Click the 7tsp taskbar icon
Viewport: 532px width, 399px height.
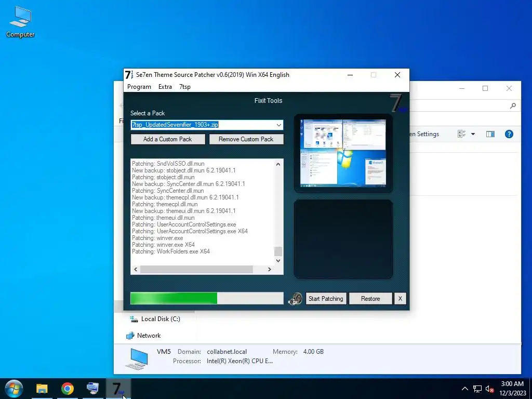pyautogui.click(x=118, y=389)
